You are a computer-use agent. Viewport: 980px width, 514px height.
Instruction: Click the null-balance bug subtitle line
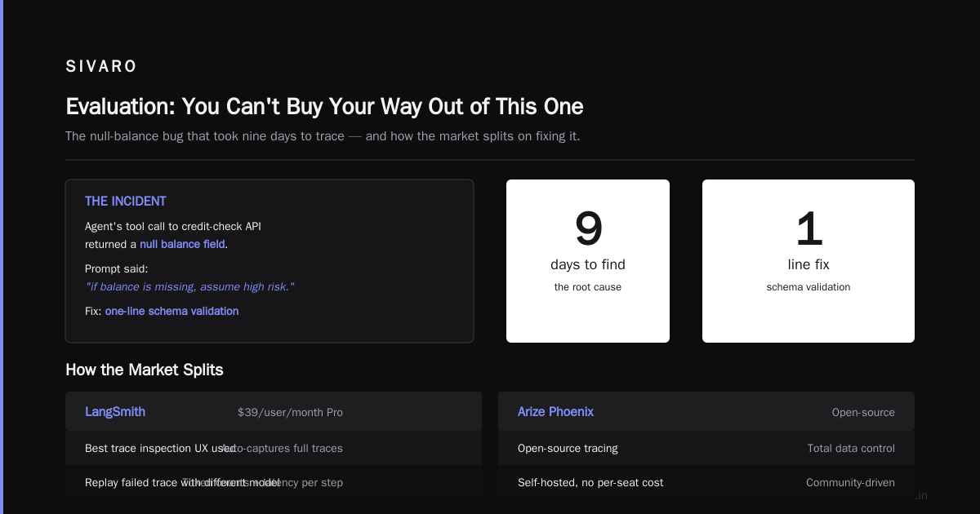(x=323, y=136)
